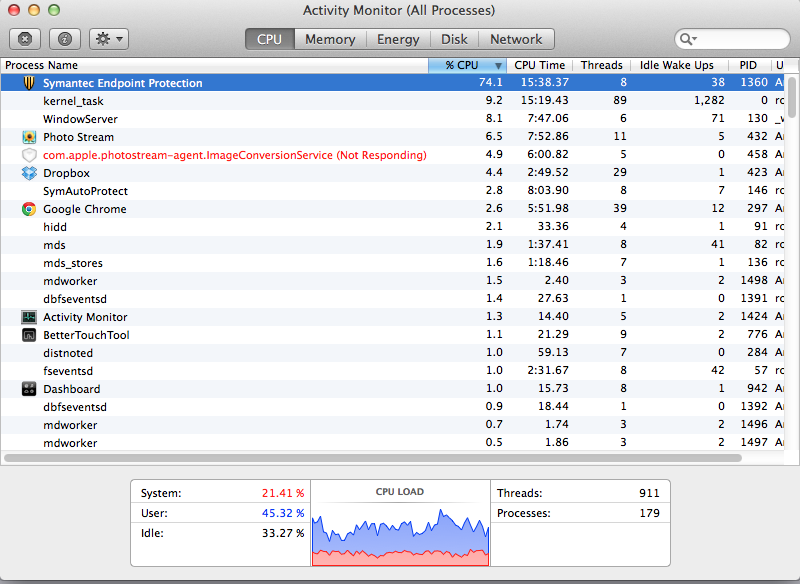Open the gear action dropdown menu
800x584 pixels.
[x=109, y=39]
